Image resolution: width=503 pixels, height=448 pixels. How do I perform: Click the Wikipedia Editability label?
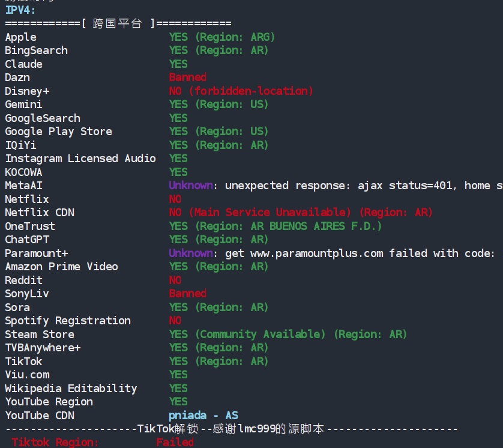pyautogui.click(x=71, y=389)
